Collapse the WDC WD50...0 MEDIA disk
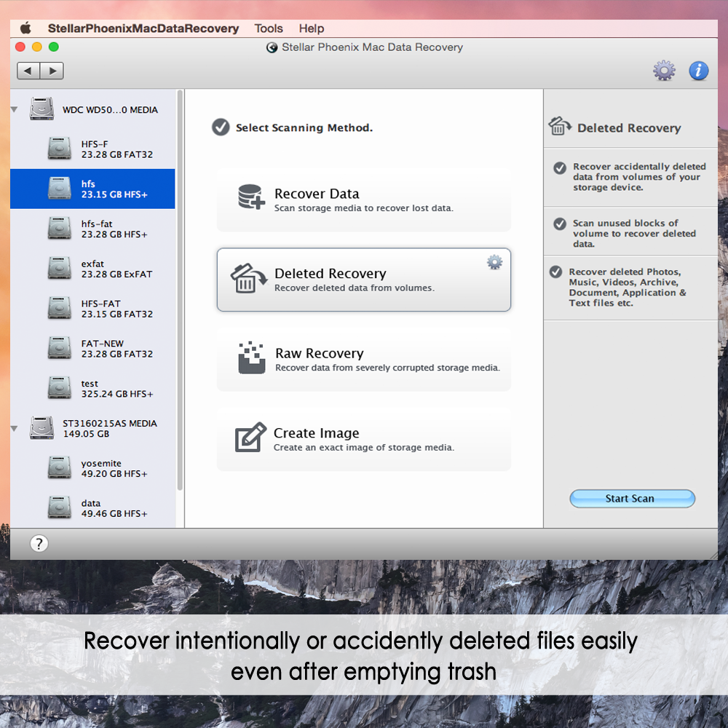728x728 pixels. tap(15, 110)
